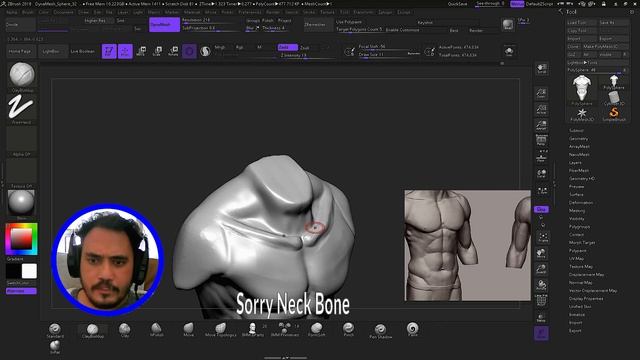Open the Alpha Off selector
This screenshot has height=360, width=640.
[x=21, y=141]
